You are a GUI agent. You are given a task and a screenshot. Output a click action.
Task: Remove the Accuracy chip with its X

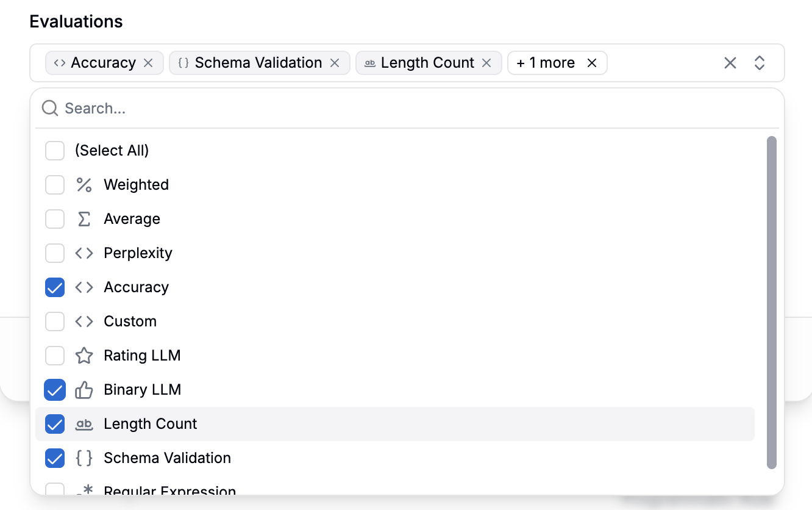148,62
